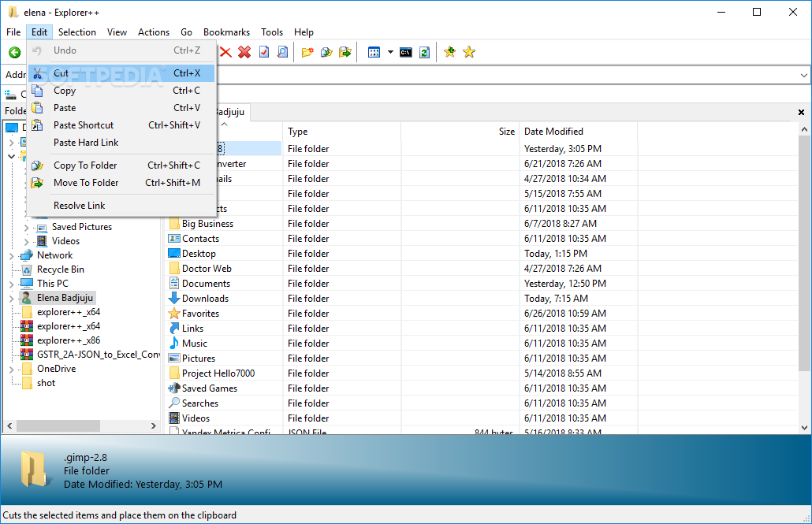812x524 pixels.
Task: Click the Add Bookmark star-plus icon
Action: click(x=449, y=52)
